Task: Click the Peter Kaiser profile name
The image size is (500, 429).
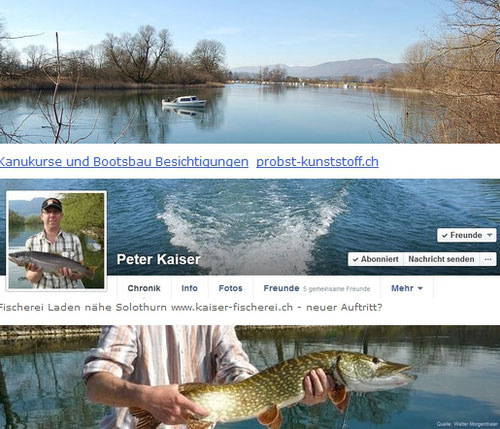Action: (x=158, y=259)
